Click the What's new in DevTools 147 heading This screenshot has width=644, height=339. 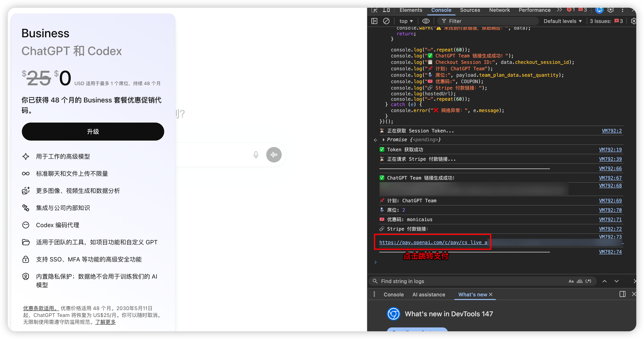pos(449,314)
